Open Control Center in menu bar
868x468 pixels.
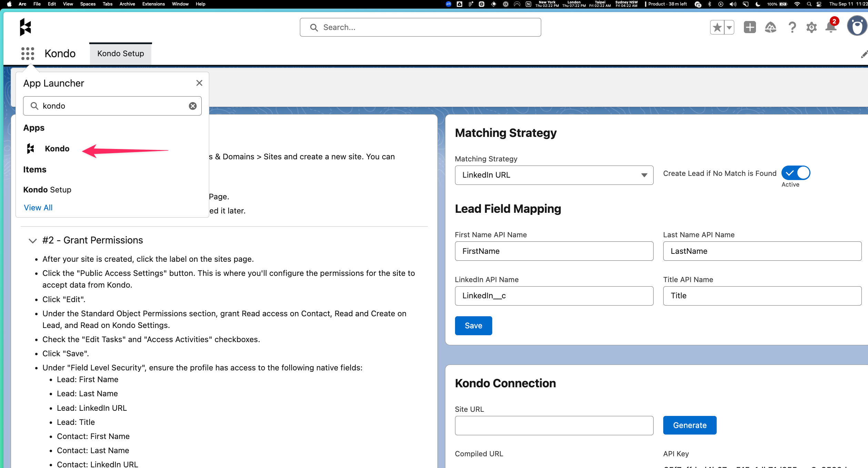pyautogui.click(x=819, y=4)
